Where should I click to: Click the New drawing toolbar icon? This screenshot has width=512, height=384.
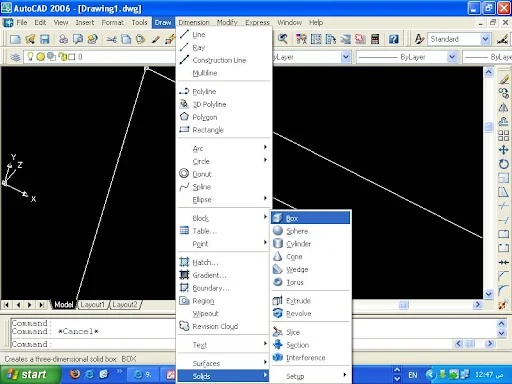[15, 39]
